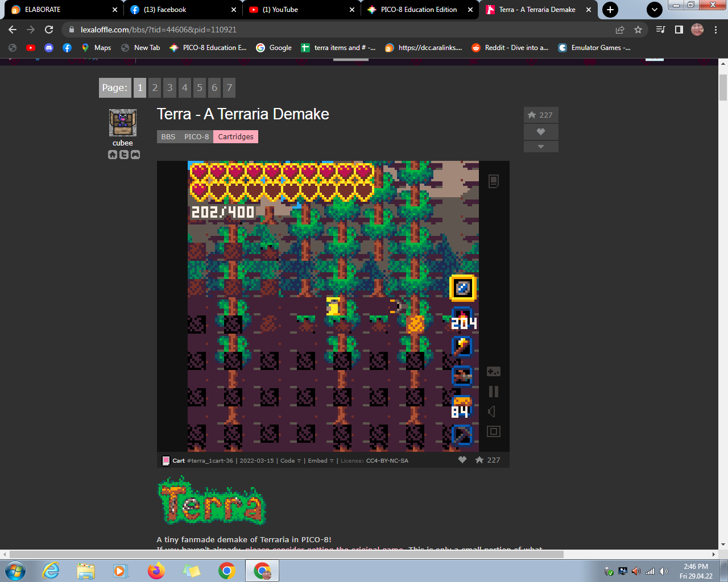Open the taskbar volume speaker icon

663,571
